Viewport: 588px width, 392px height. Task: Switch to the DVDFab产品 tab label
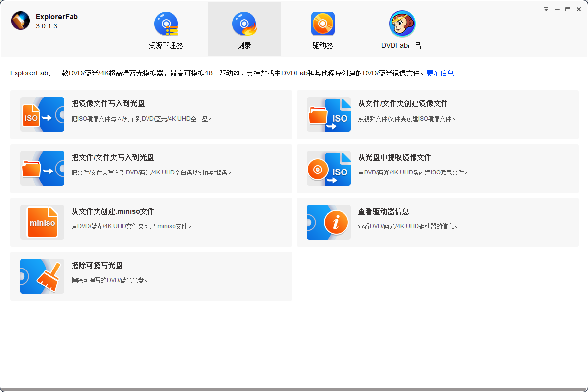point(401,45)
